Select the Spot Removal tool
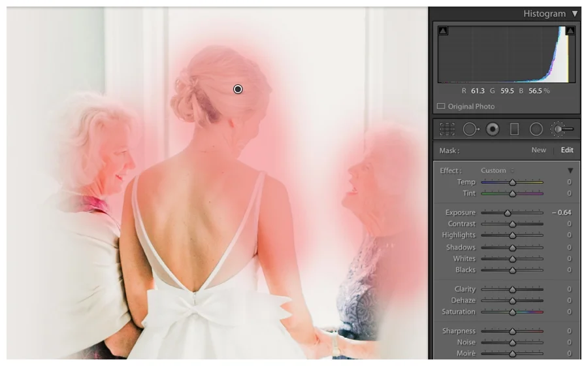 point(470,129)
